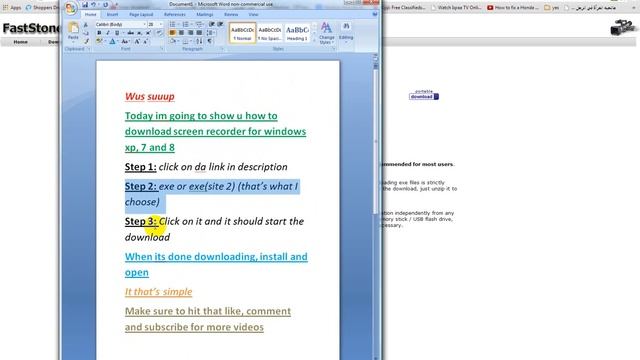Switch to the Insert tab

pos(112,14)
